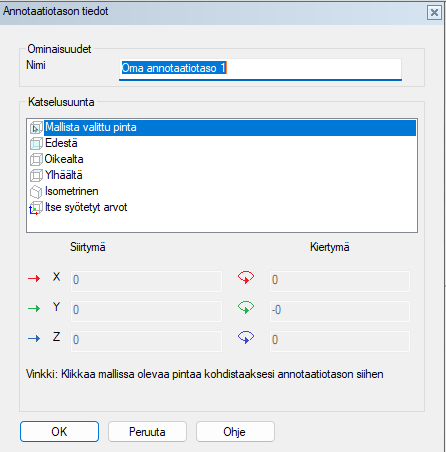Cancel with the Peruuta button

pos(147,432)
